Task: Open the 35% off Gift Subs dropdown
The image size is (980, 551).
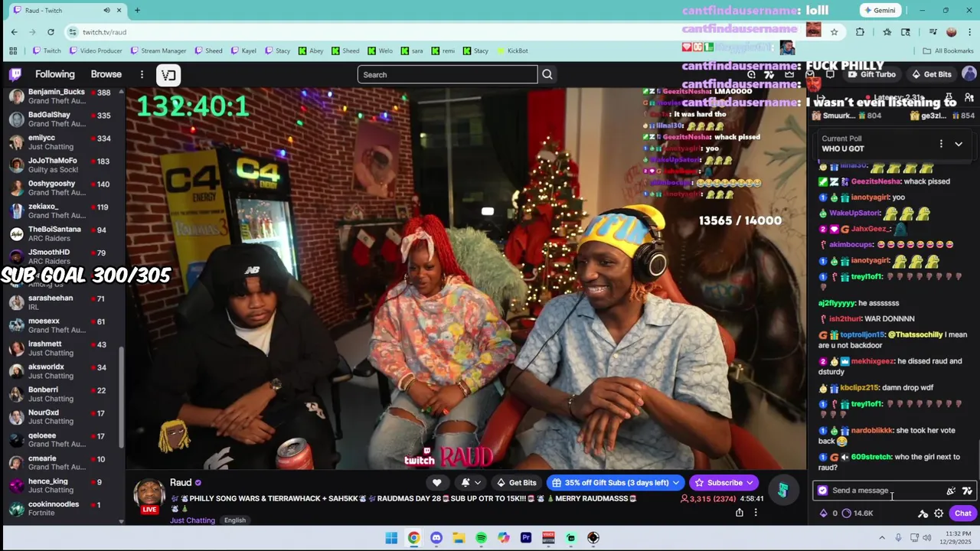Action: [616, 482]
